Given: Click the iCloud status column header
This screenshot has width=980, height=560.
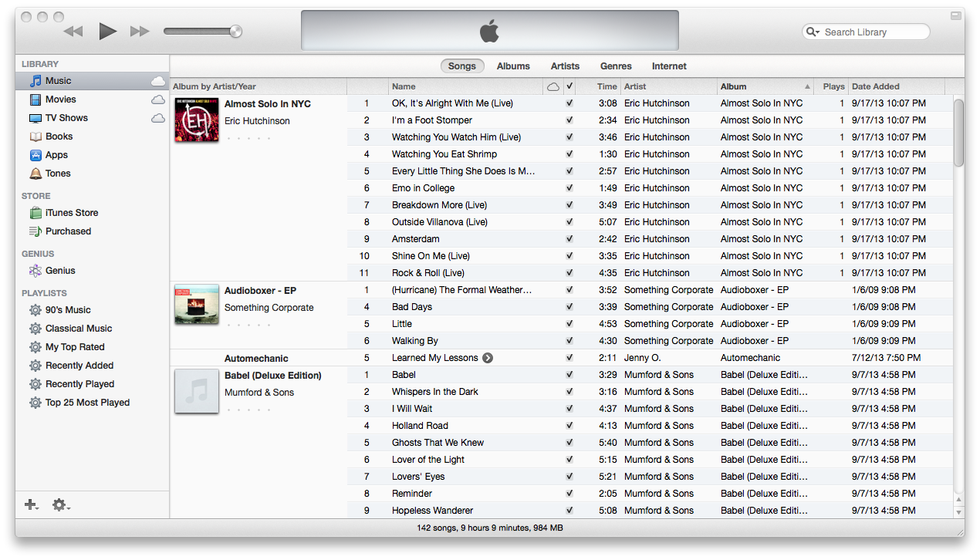Looking at the screenshot, I should tap(553, 87).
